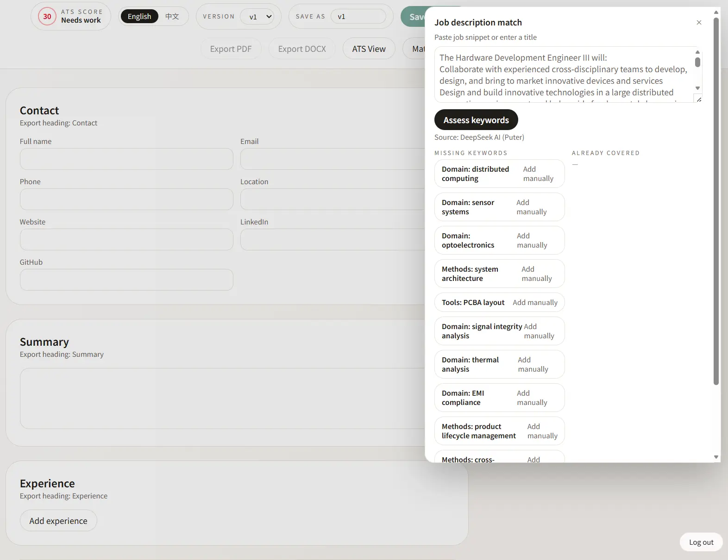728x560 pixels.
Task: Click the Summary text area
Action: click(x=222, y=398)
